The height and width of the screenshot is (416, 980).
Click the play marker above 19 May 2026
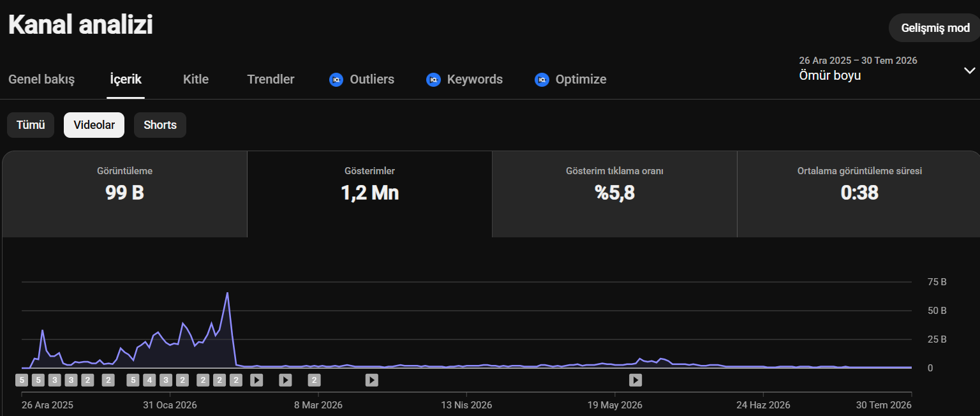click(x=635, y=380)
